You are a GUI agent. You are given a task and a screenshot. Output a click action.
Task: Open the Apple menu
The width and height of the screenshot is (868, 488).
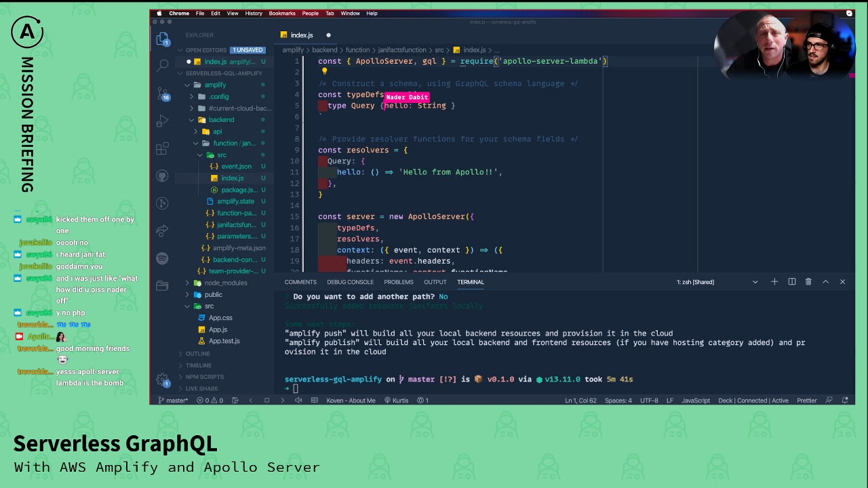click(160, 13)
